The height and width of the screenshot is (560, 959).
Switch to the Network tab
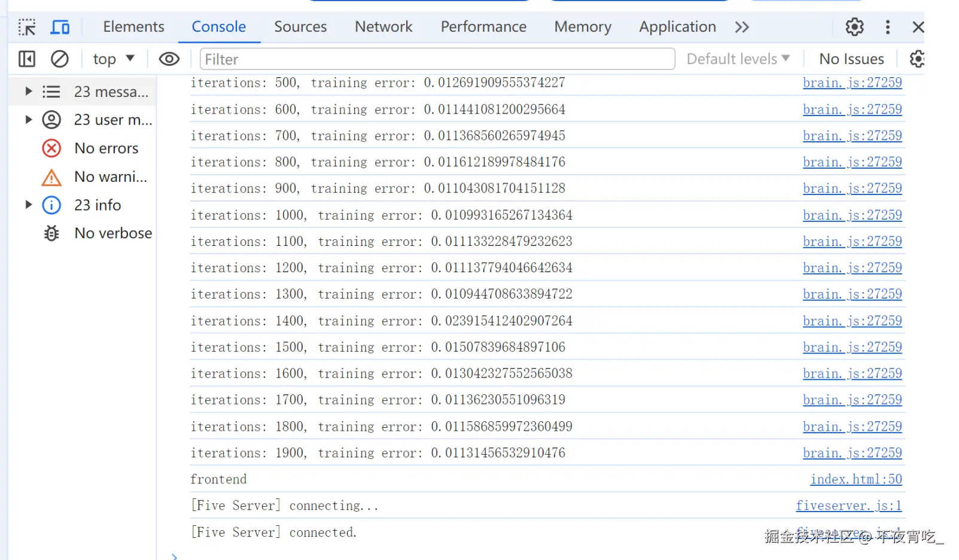point(383,27)
